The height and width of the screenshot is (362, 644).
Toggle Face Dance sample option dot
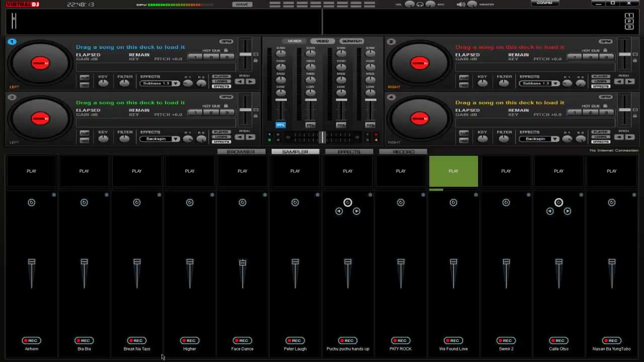(265, 195)
